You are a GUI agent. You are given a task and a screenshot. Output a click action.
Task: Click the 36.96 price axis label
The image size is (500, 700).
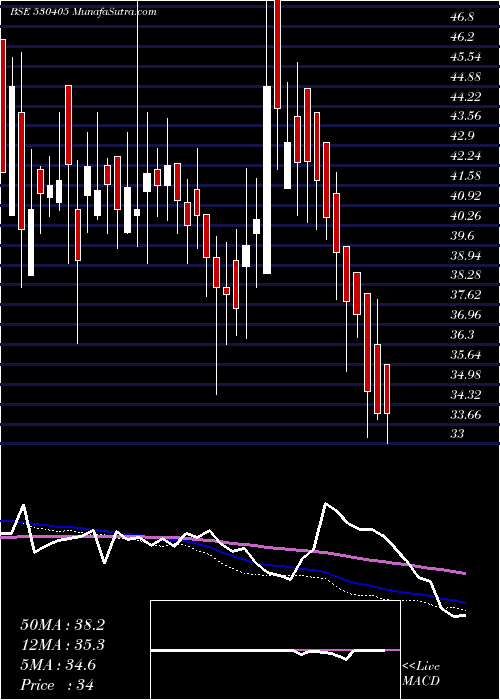[x=466, y=315]
